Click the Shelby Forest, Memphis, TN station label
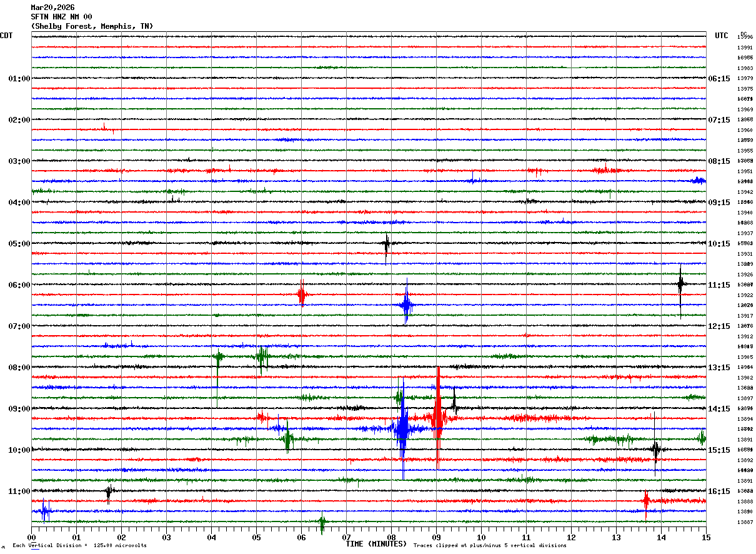Screen dimensions: 756x554 92,26
